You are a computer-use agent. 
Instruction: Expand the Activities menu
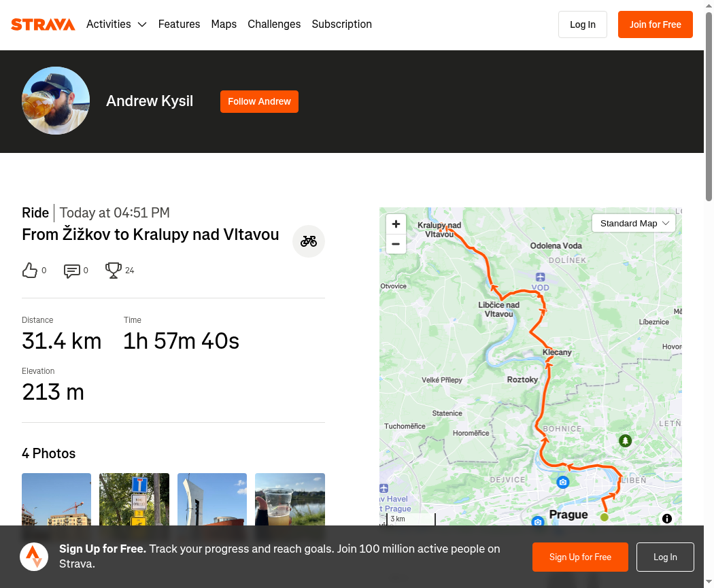pos(116,24)
